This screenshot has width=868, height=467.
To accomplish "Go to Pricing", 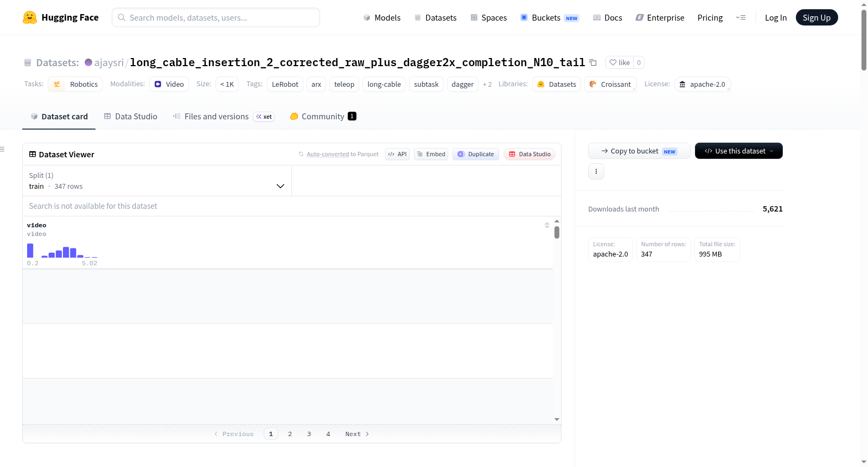I will click(x=710, y=17).
